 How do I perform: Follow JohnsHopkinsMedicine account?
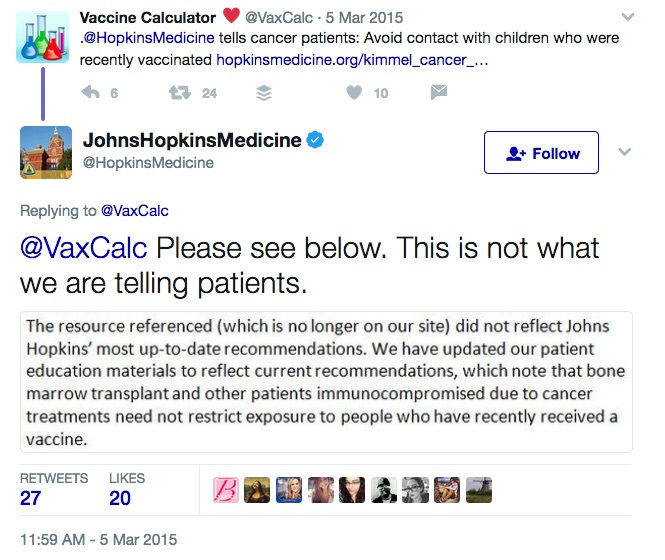pyautogui.click(x=541, y=153)
